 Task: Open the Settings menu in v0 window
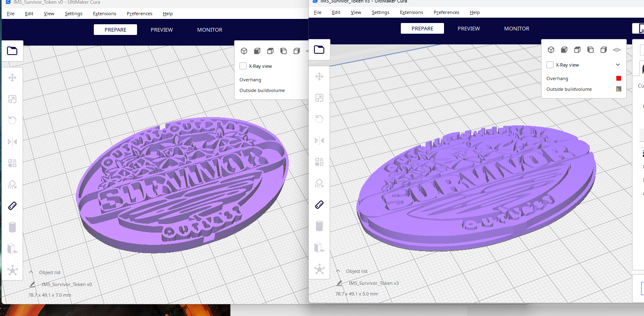pos(74,14)
